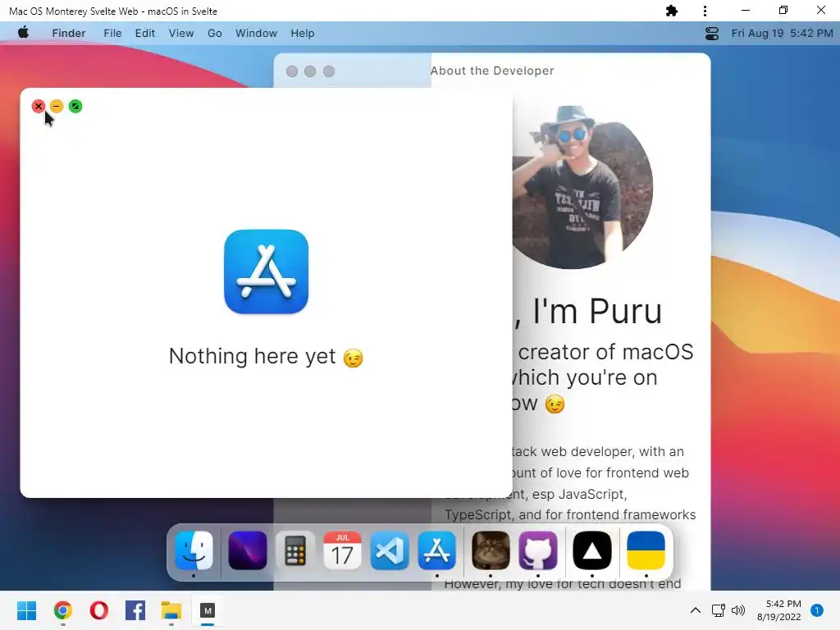Open the Apple menu
Image resolution: width=840 pixels, height=630 pixels.
(x=24, y=33)
